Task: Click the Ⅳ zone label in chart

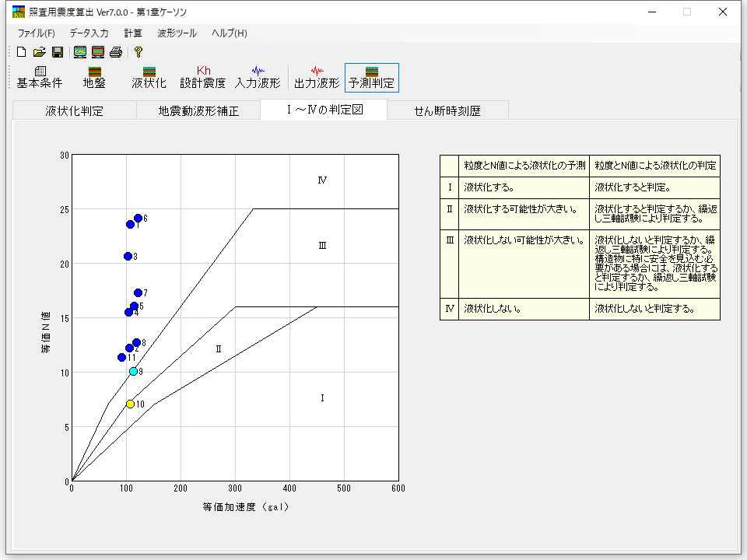Action: coord(322,180)
